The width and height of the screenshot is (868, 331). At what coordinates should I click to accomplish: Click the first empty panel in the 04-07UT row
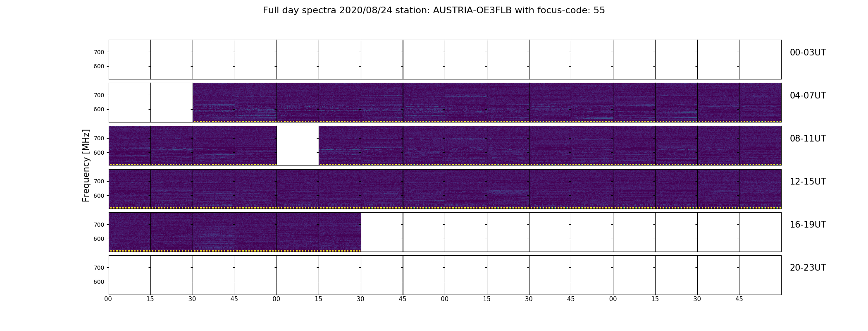pyautogui.click(x=130, y=103)
